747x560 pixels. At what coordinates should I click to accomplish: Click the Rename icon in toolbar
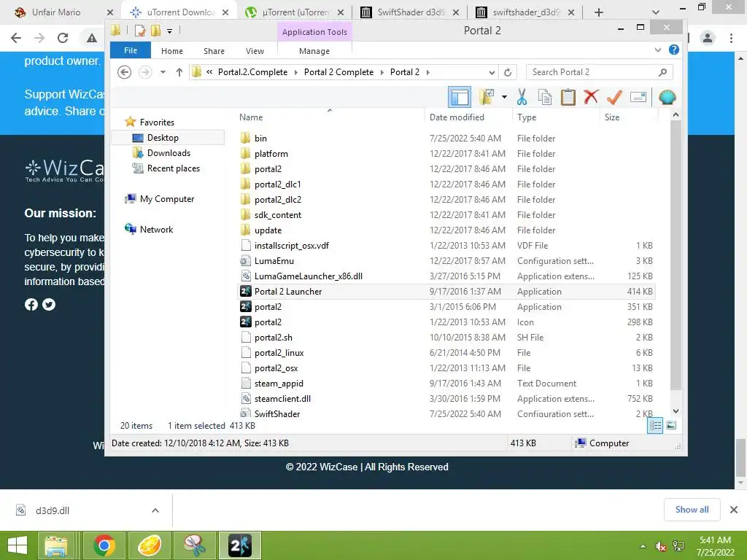tap(638, 97)
